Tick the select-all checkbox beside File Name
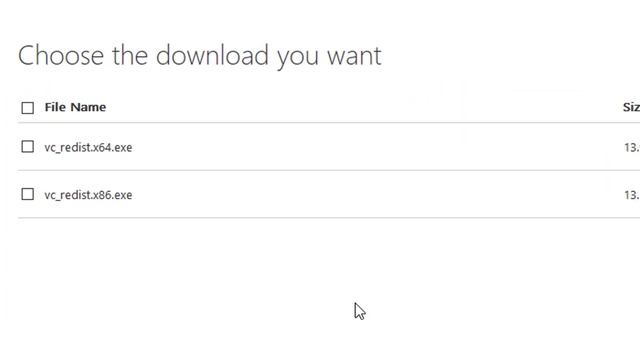Image resolution: width=640 pixels, height=360 pixels. 27,108
